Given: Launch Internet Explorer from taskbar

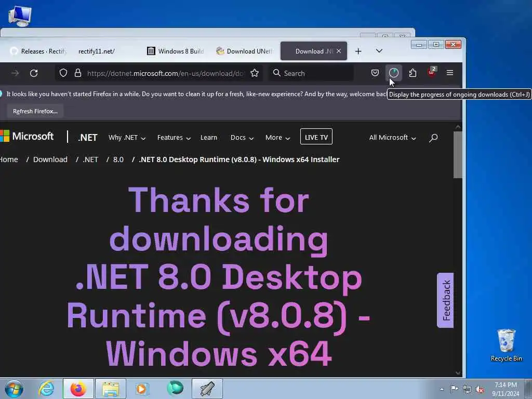Looking at the screenshot, I should (46, 389).
